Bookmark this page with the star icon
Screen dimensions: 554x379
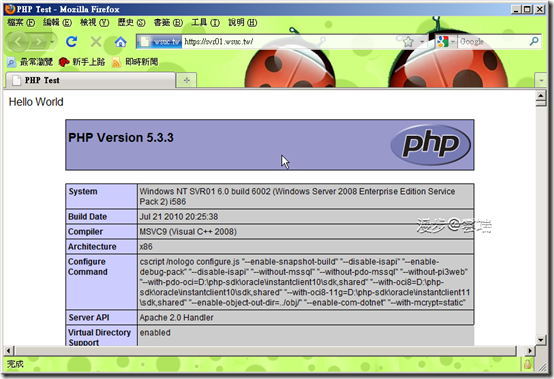(x=408, y=42)
